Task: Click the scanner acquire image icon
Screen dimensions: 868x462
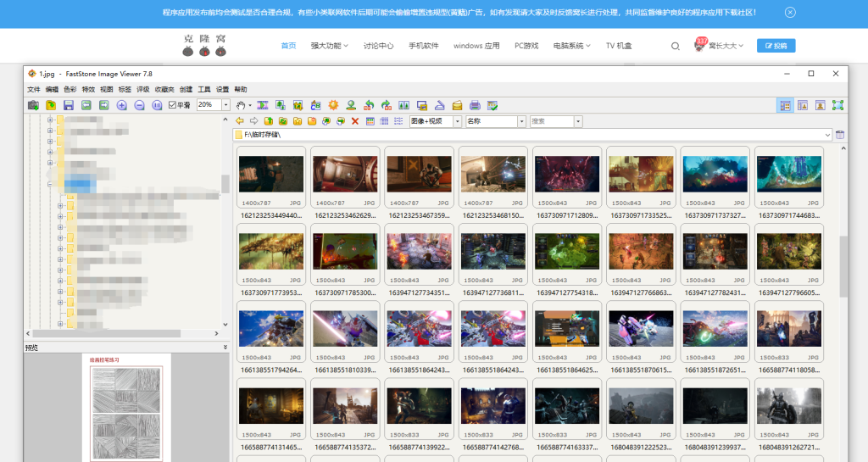Action: [440, 105]
